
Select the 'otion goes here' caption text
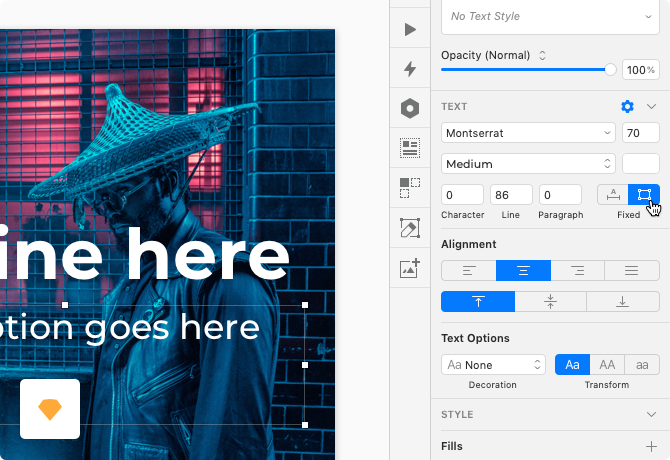pyautogui.click(x=129, y=328)
